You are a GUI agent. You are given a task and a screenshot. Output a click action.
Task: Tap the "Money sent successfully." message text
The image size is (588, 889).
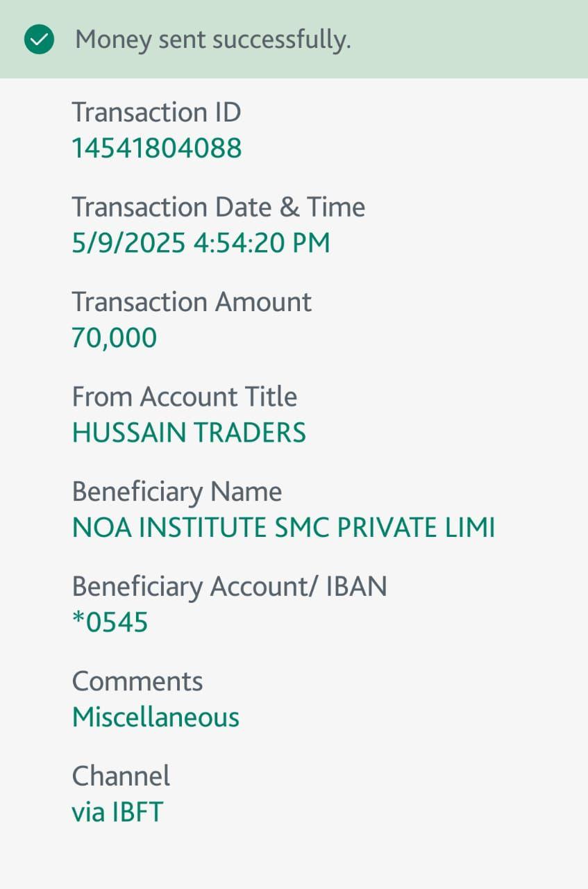(x=212, y=40)
